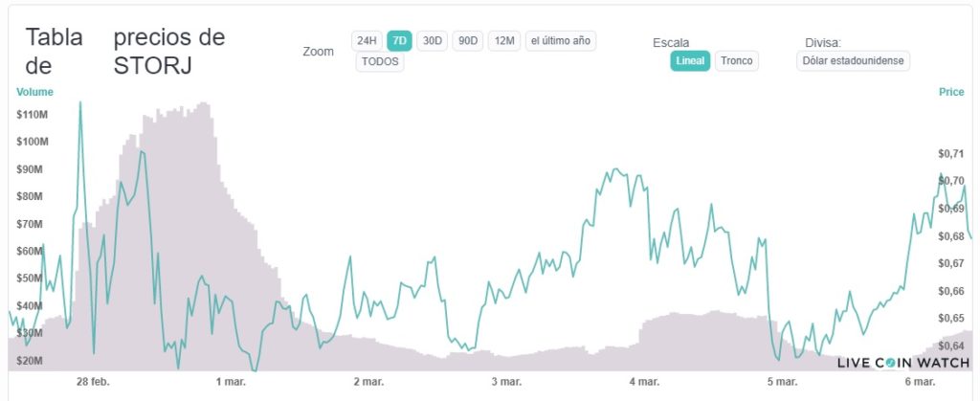Switch zoom to 7D
This screenshot has height=401, width=980.
point(400,40)
